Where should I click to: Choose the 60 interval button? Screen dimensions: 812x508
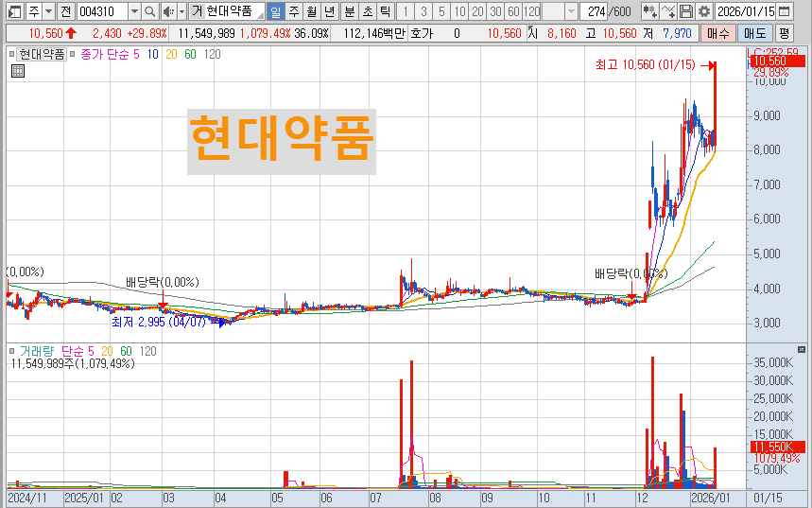pyautogui.click(x=513, y=11)
